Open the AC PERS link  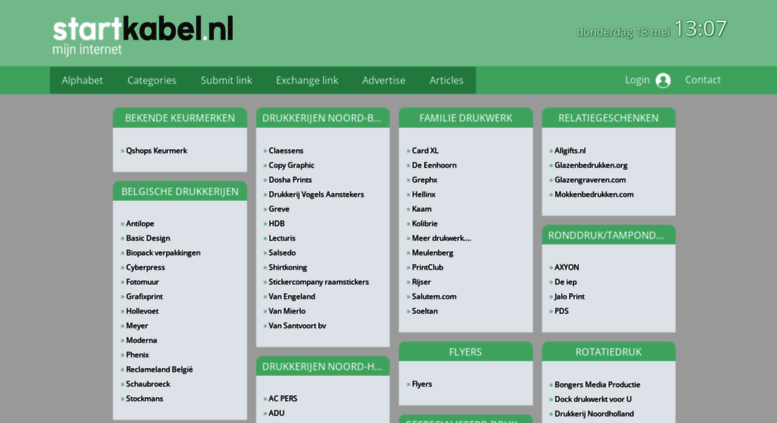[x=283, y=399]
